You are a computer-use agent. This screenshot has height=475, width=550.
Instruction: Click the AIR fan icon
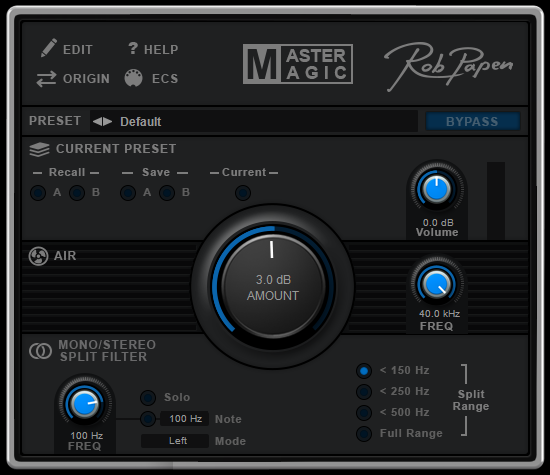pos(38,256)
